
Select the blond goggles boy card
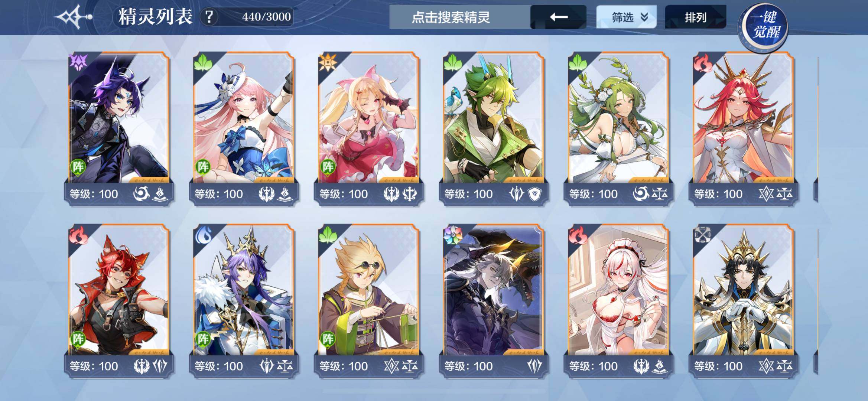click(368, 301)
